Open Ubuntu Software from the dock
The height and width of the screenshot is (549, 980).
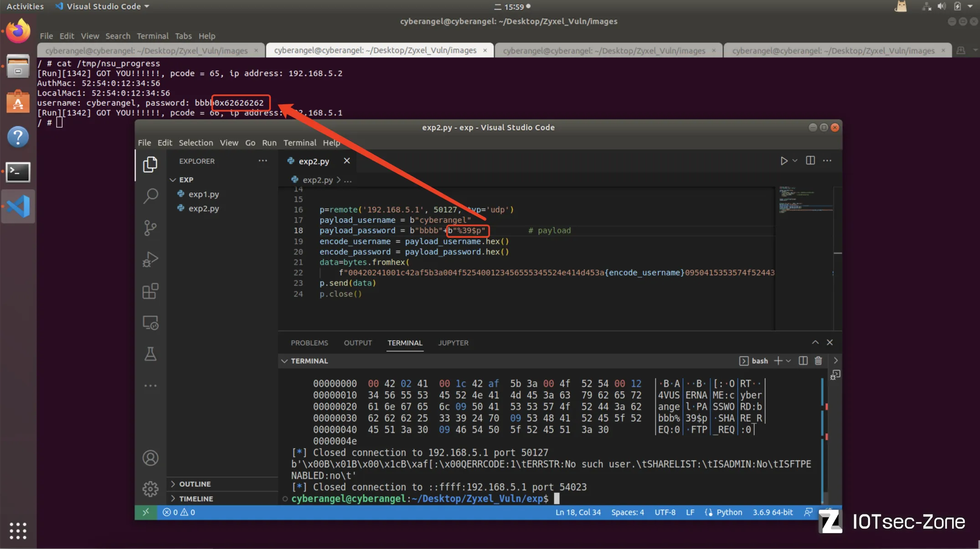[x=18, y=102]
